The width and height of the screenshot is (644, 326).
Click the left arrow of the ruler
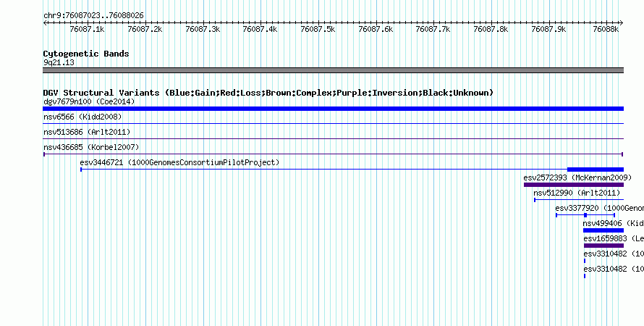[45, 23]
